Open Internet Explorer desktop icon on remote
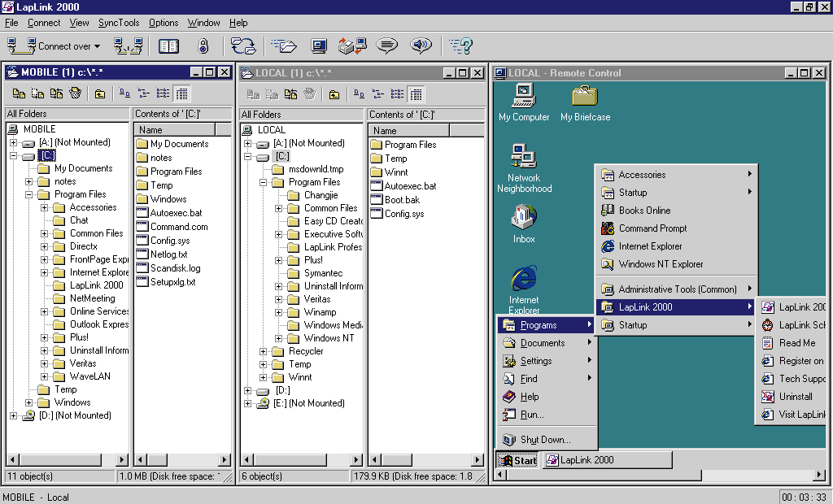Viewport: 833px width, 504px height. point(524,289)
